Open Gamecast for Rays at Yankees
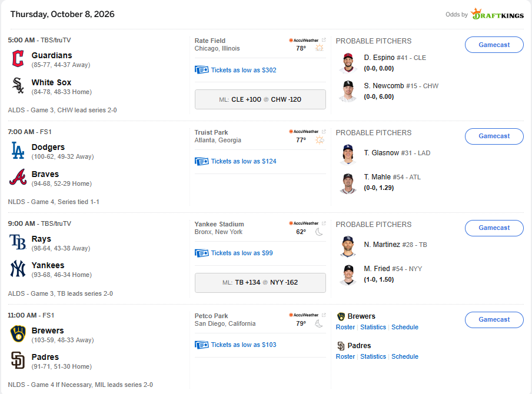Image resolution: width=532 pixels, height=394 pixels. pos(494,228)
